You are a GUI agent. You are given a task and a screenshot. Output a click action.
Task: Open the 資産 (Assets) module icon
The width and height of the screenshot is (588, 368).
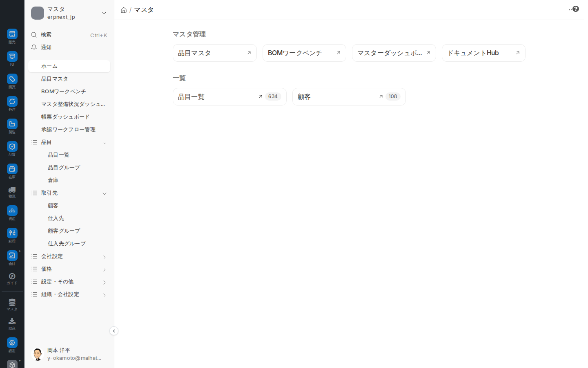(12, 211)
